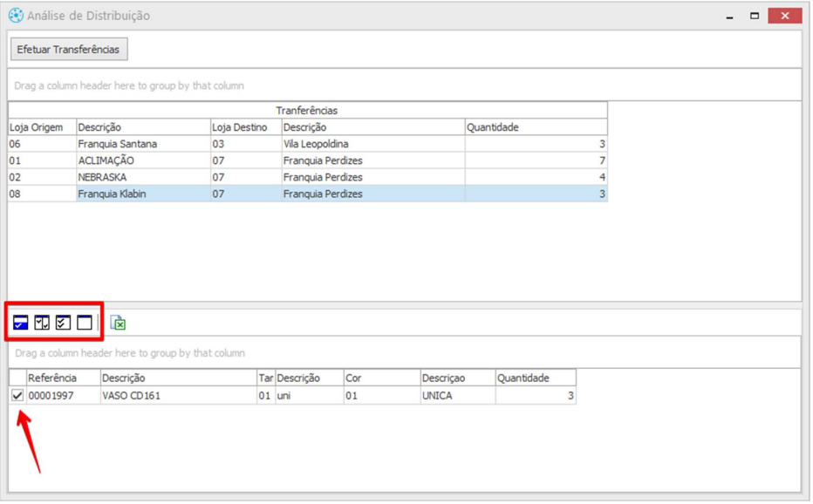Click destination code 07 in the Klabin row
The height and width of the screenshot is (504, 813).
(246, 194)
